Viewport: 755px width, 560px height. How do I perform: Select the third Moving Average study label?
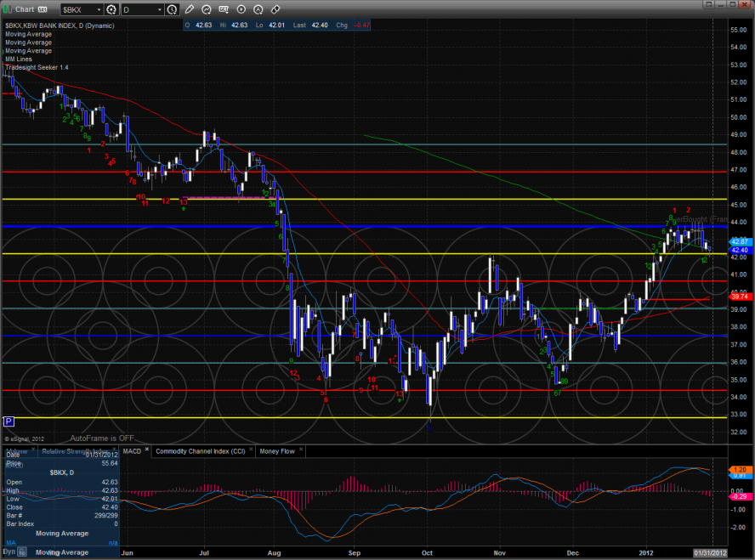pos(28,50)
